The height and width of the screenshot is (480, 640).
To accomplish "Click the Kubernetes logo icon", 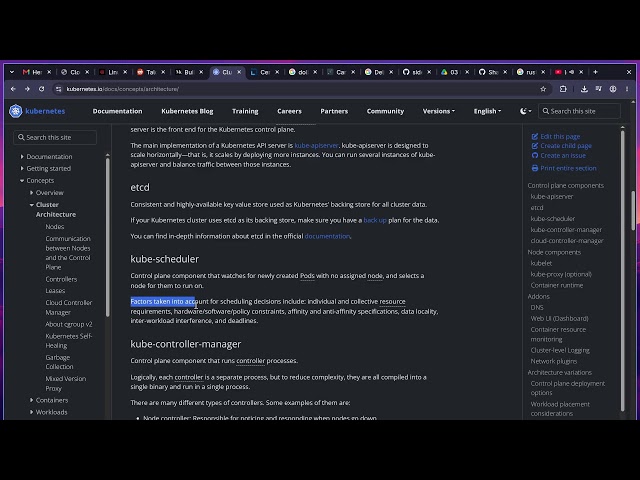I will point(16,111).
